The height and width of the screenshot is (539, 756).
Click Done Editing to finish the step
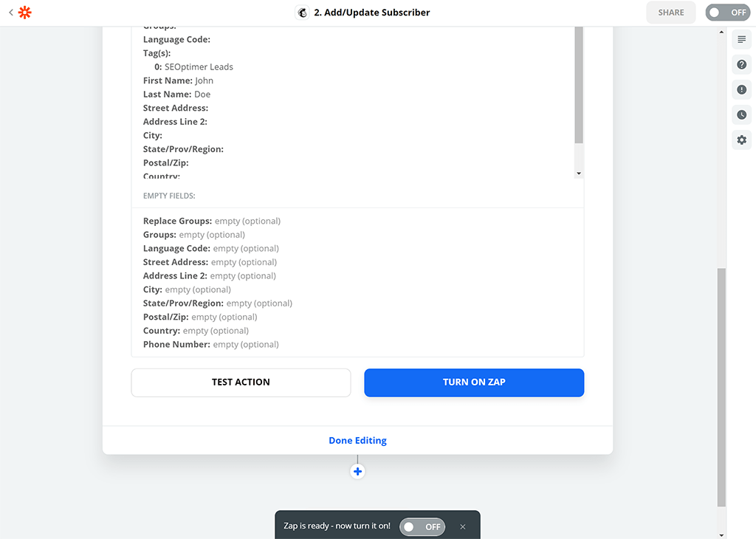[x=357, y=440]
